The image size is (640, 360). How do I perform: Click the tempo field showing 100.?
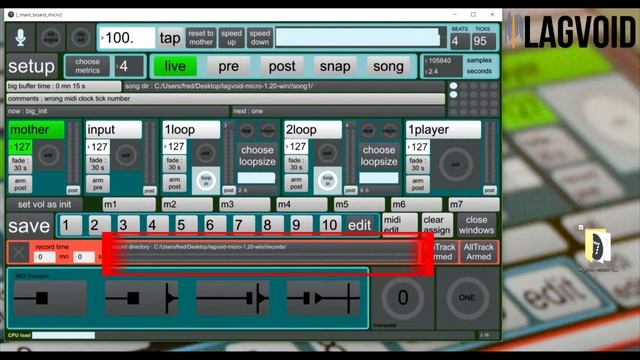click(127, 38)
